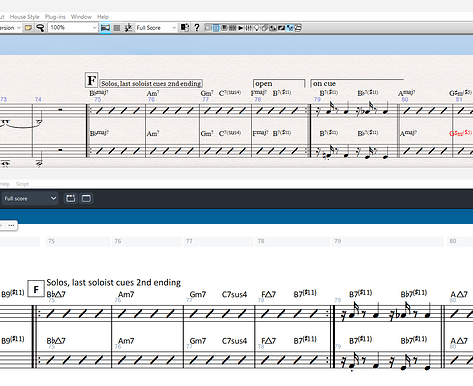
Task: Switch between full score and part icon
Action: point(185,27)
